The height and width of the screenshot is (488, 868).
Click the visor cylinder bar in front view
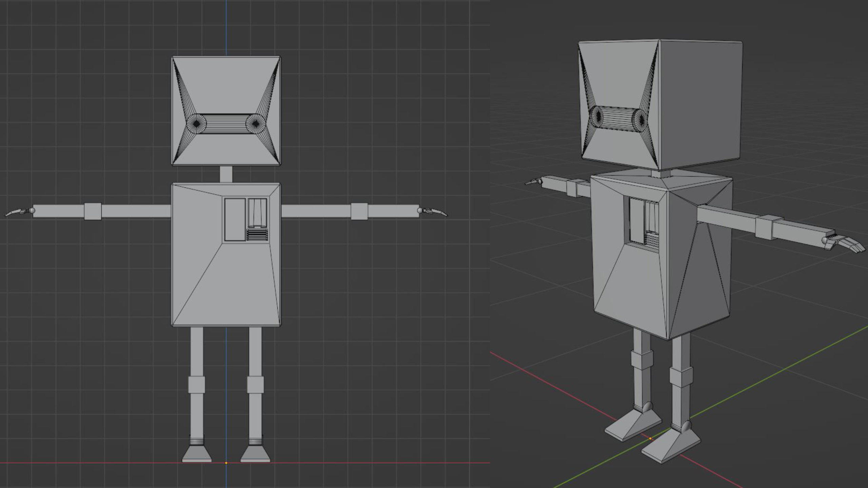tap(226, 123)
